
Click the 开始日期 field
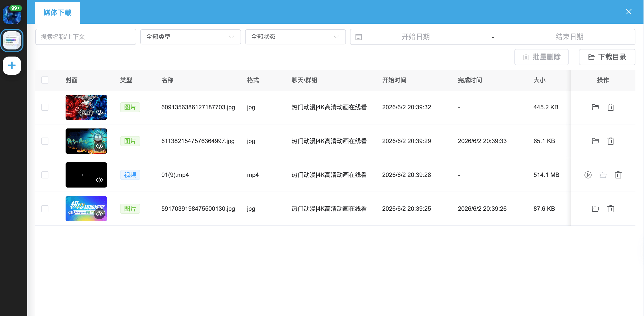pyautogui.click(x=416, y=37)
